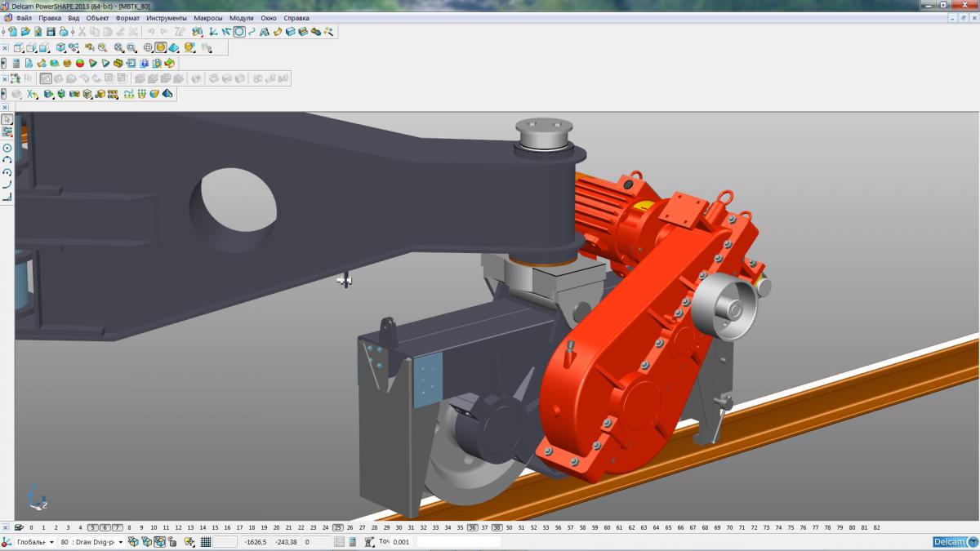Image resolution: width=980 pixels, height=551 pixels.
Task: Toggle level 5 visibility
Action: [92, 527]
